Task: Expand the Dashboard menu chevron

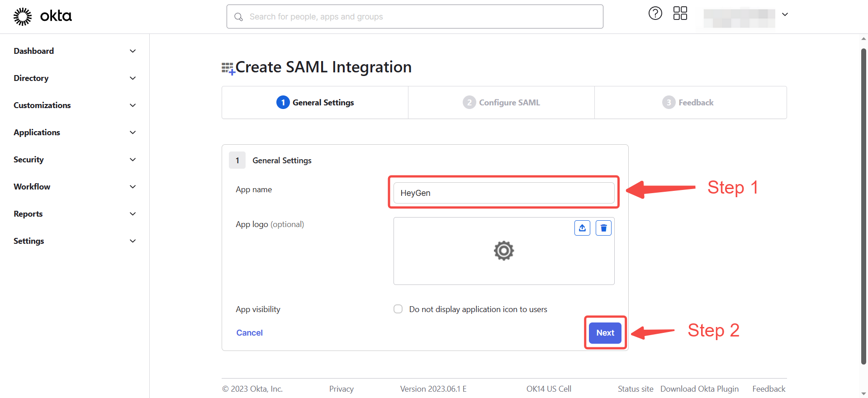Action: 133,51
